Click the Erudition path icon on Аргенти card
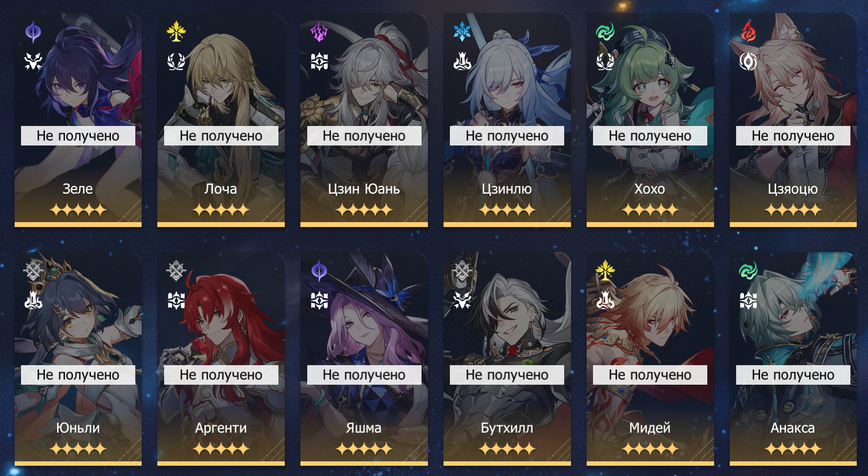The width and height of the screenshot is (868, 476). pos(176,300)
